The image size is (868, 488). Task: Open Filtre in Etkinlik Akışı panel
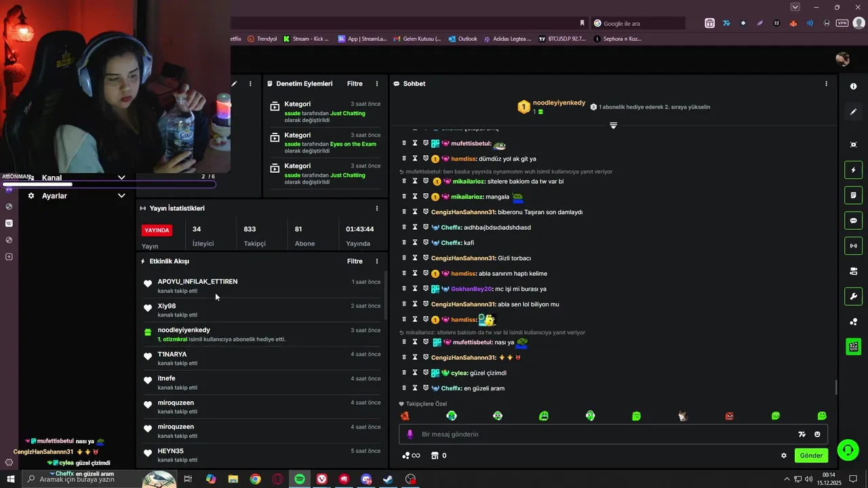[x=355, y=261]
